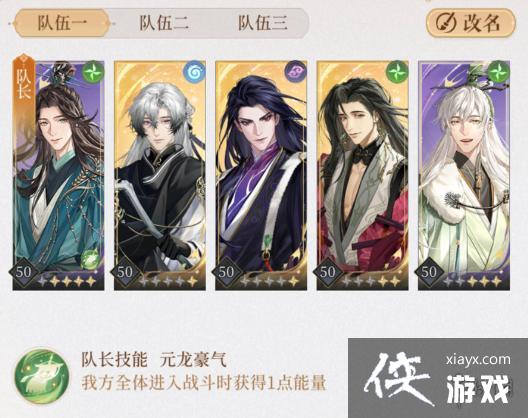Click the level 50 badge on the captain card
Viewport: 528px width, 418px height.
[24, 272]
